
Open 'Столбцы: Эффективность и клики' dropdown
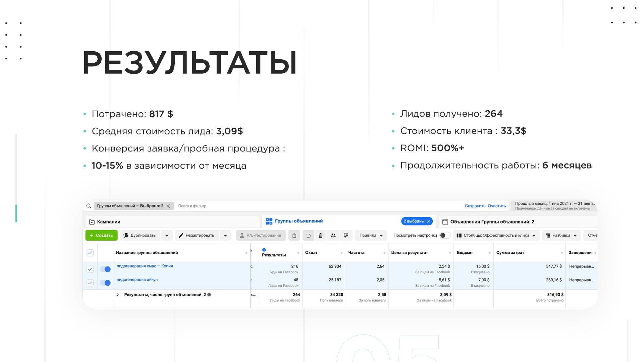point(496,235)
